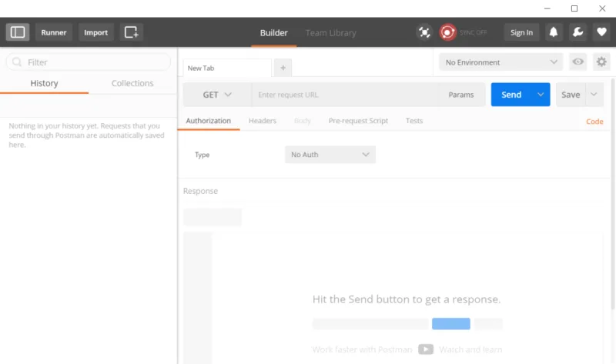Switch to the Collections tab
616x364 pixels.
click(132, 83)
